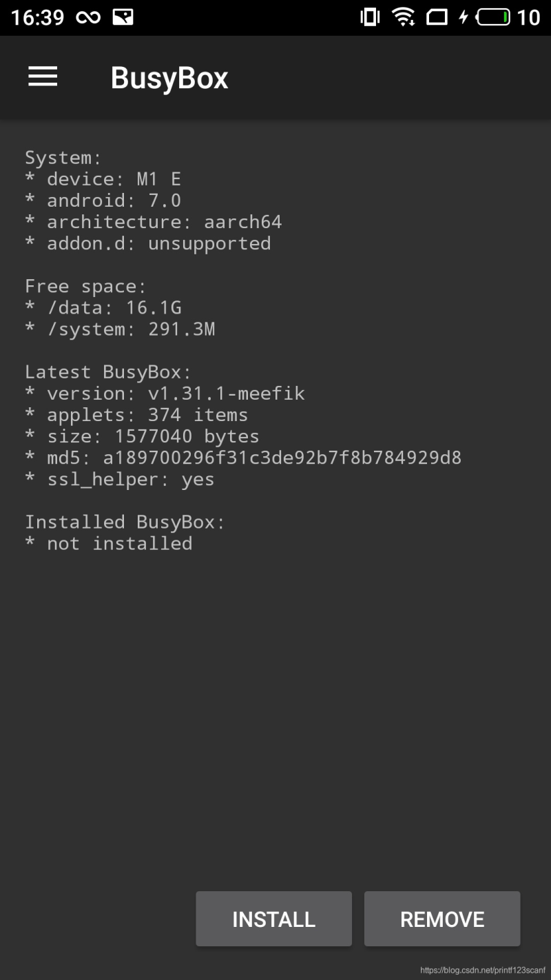This screenshot has height=980, width=551.
Task: Tap the 16:39 clock display
Action: (37, 17)
